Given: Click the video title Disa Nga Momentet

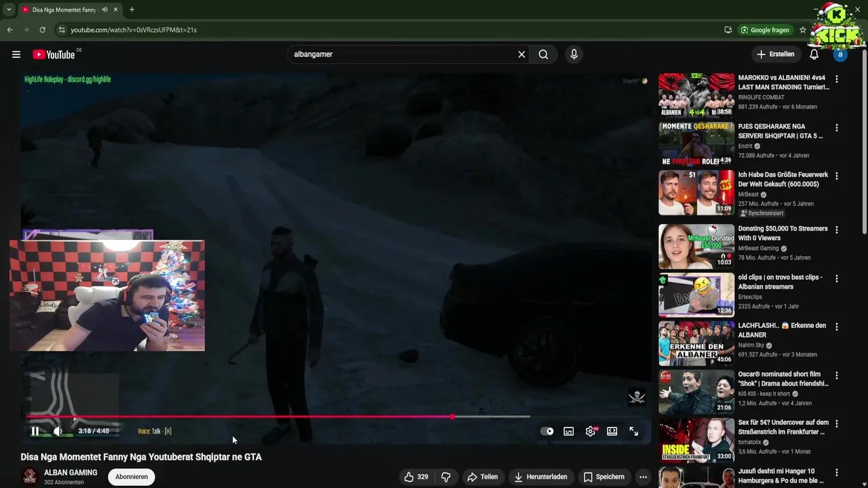Looking at the screenshot, I should point(141,457).
